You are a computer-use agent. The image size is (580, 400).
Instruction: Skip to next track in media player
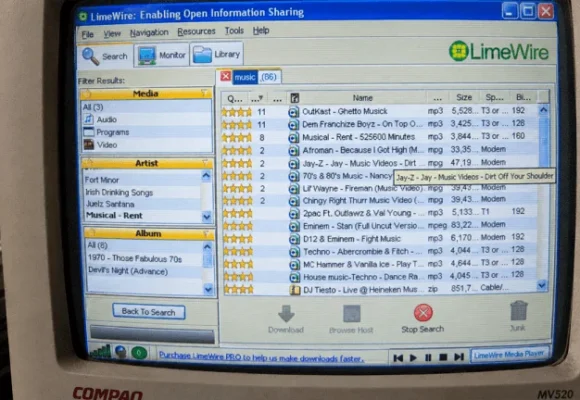point(459,357)
